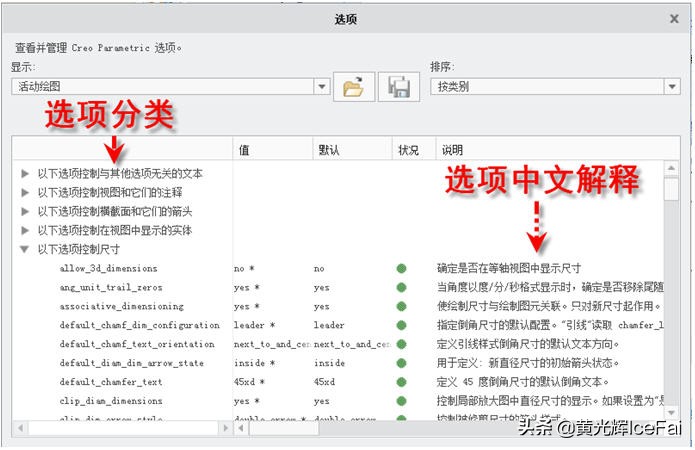Click the values pane horizontal scrollbar thumb
This screenshot has width=695, height=450.
point(284,428)
